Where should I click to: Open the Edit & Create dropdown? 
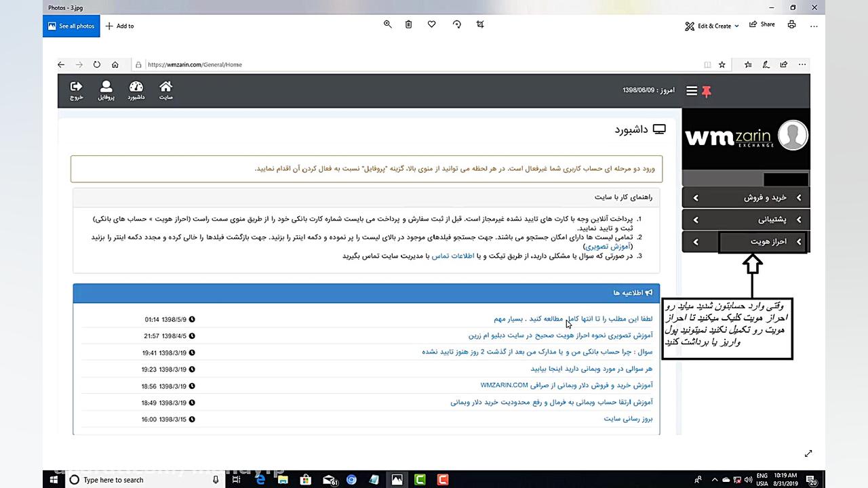click(x=711, y=26)
